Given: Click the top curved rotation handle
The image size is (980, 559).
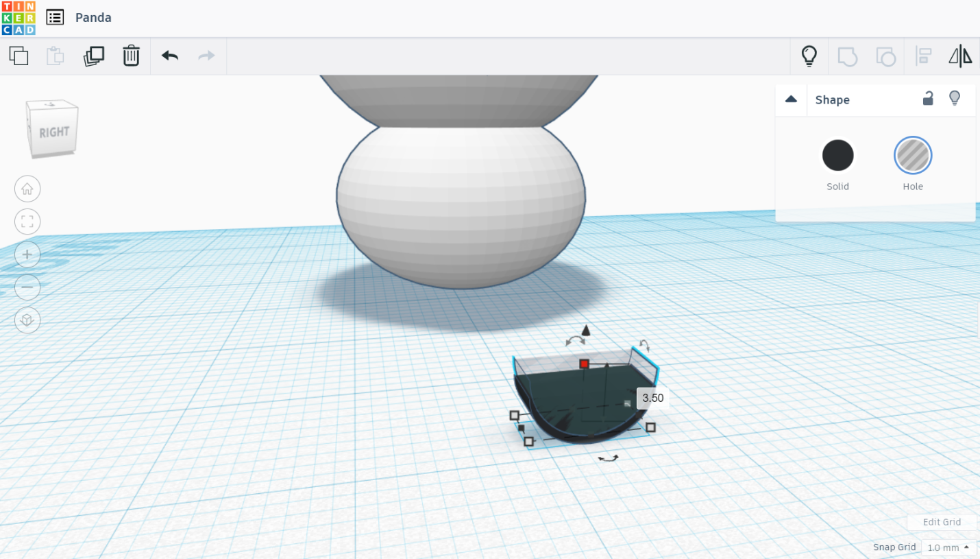Looking at the screenshot, I should coord(575,341).
